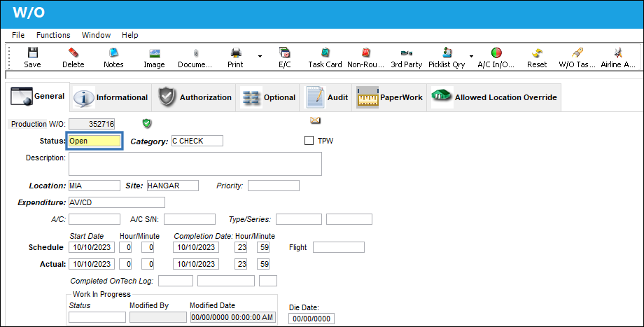The height and width of the screenshot is (327, 644).
Task: Click the Image toolbar icon
Action: click(x=155, y=53)
